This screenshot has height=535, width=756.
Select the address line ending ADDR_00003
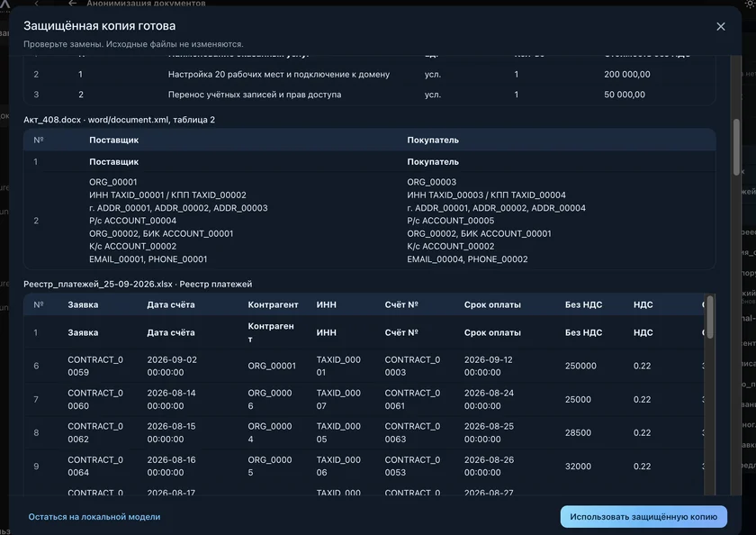click(x=178, y=208)
